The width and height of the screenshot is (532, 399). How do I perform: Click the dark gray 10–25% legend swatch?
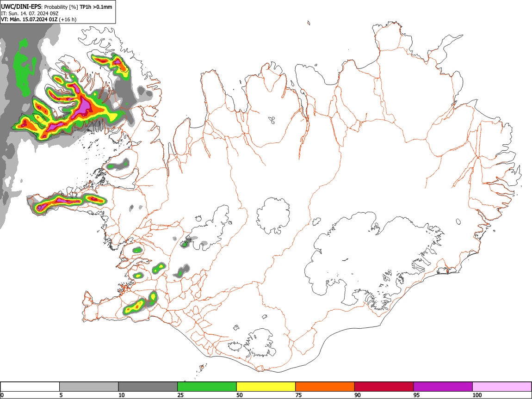[x=148, y=387]
